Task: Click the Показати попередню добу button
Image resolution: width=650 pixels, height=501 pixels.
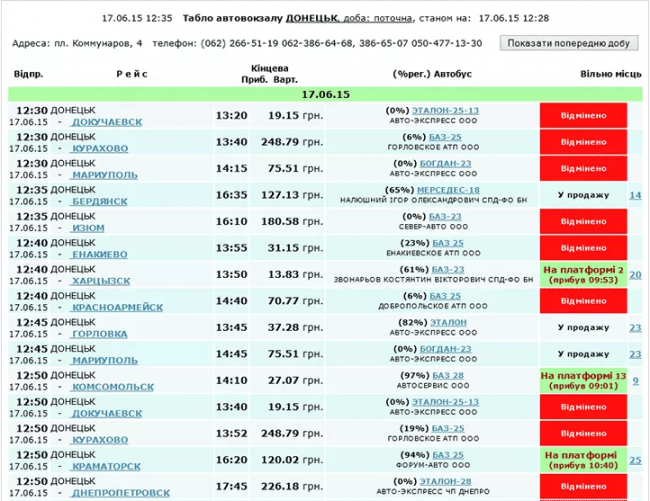Action: (x=568, y=44)
